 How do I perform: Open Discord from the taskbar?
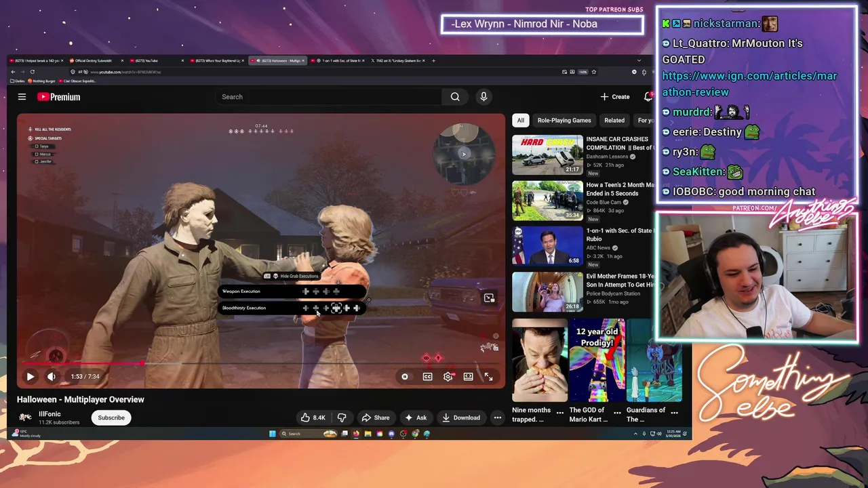click(x=391, y=434)
